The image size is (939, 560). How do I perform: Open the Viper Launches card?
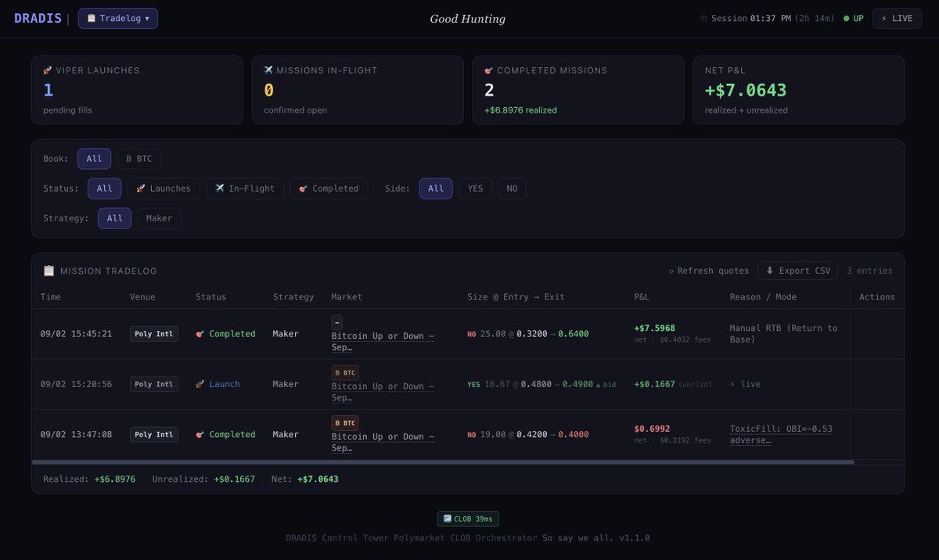(x=137, y=90)
